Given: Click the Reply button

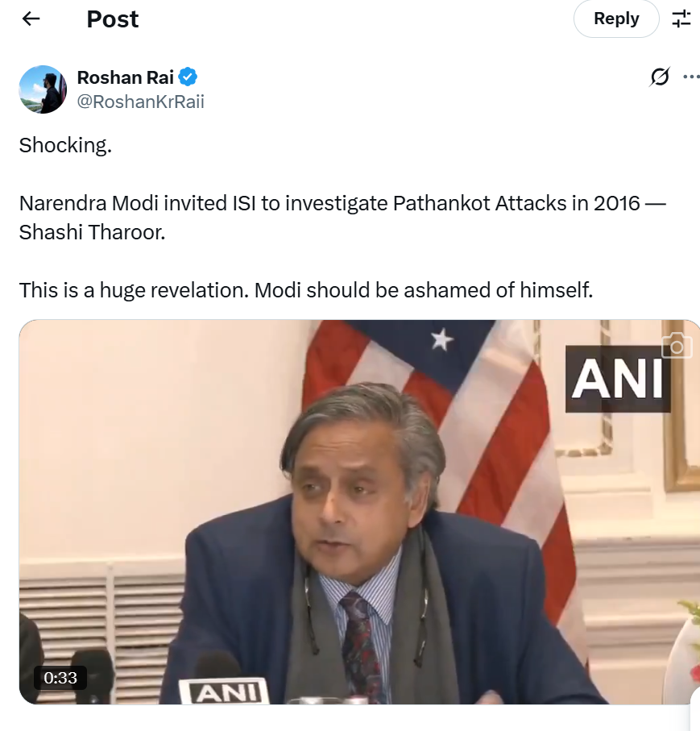Looking at the screenshot, I should [615, 19].
